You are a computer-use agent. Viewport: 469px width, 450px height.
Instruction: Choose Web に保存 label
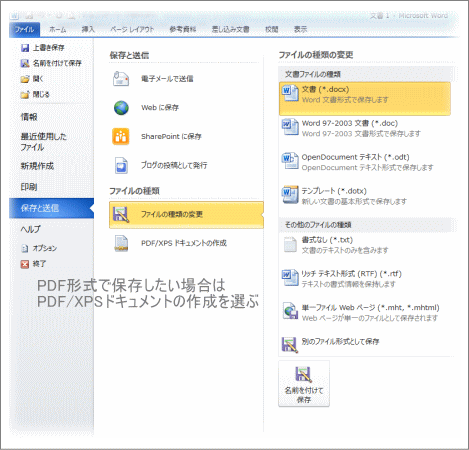160,108
